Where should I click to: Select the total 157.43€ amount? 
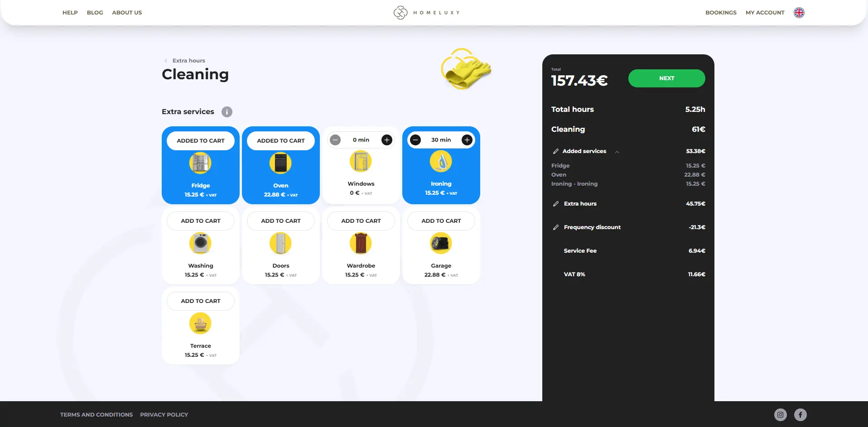579,81
